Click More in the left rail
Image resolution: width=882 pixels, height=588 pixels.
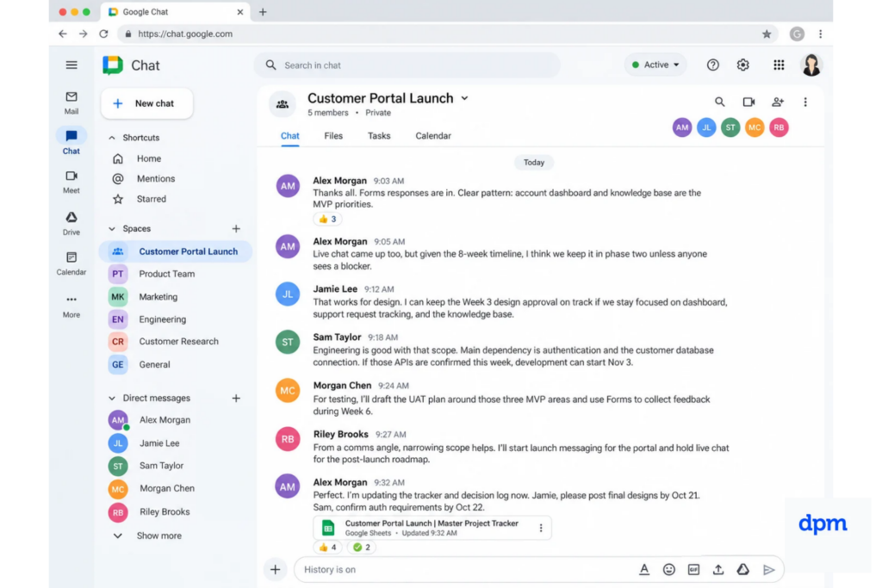[71, 306]
